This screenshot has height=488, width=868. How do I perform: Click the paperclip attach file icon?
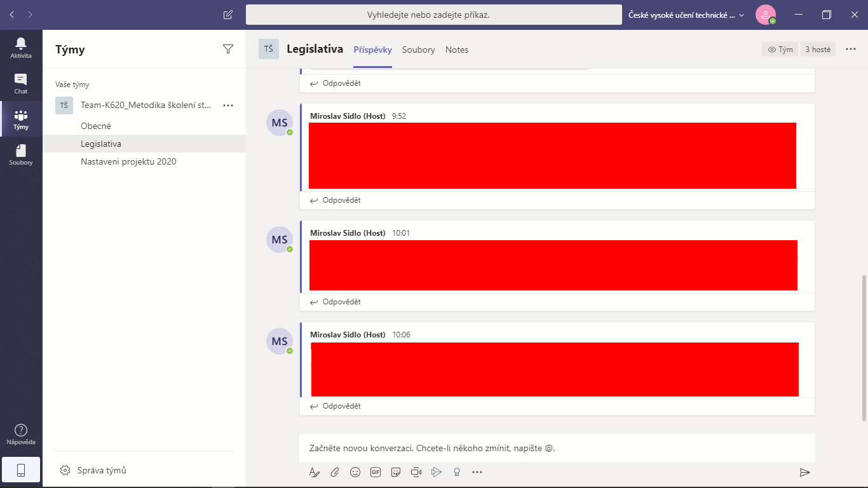tap(334, 472)
